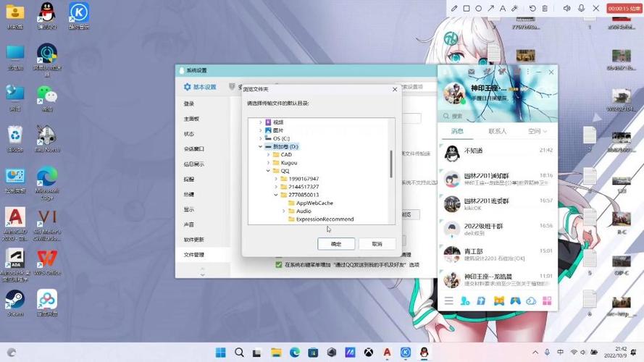Open 基本设置 tab in settings window
Image resolution: width=644 pixels, height=362 pixels.
pos(200,87)
